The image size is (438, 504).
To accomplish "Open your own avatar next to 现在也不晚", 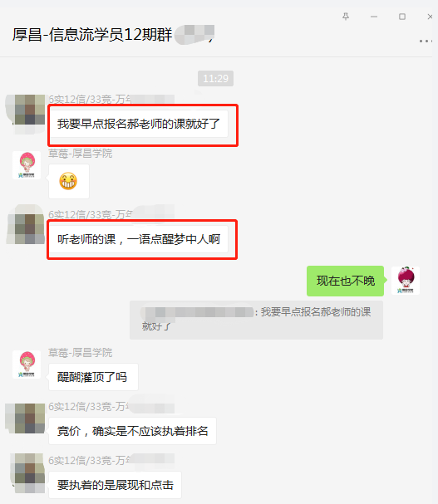I will (x=406, y=281).
